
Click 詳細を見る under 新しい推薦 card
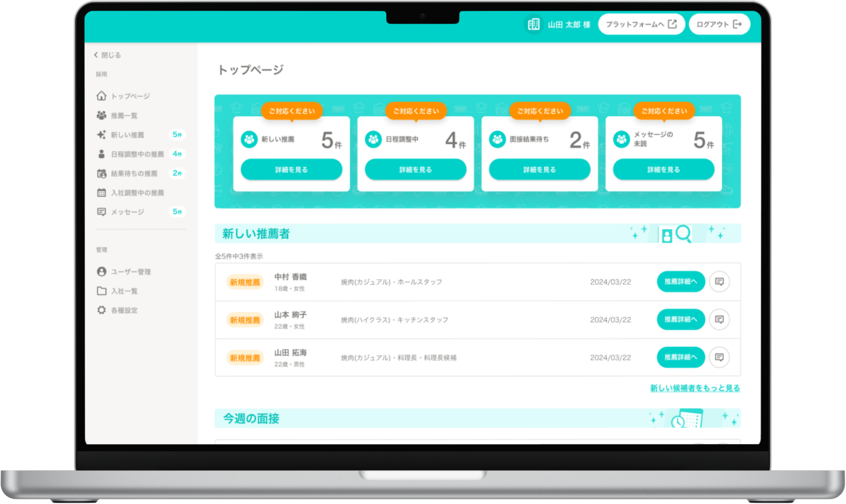(291, 170)
